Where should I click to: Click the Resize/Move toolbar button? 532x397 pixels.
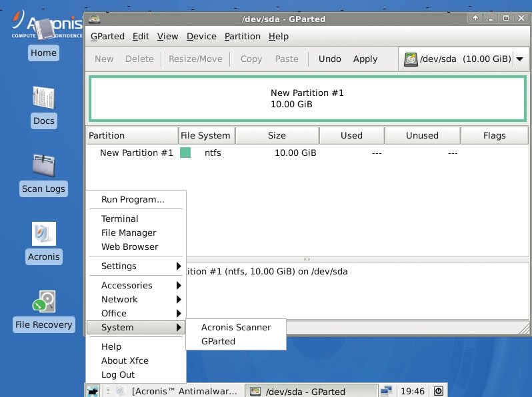(x=195, y=59)
